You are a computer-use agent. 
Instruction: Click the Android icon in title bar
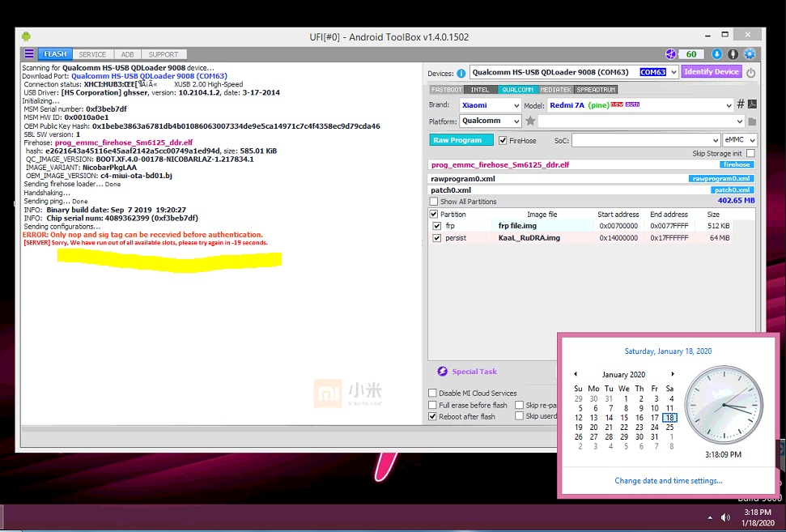(26, 36)
